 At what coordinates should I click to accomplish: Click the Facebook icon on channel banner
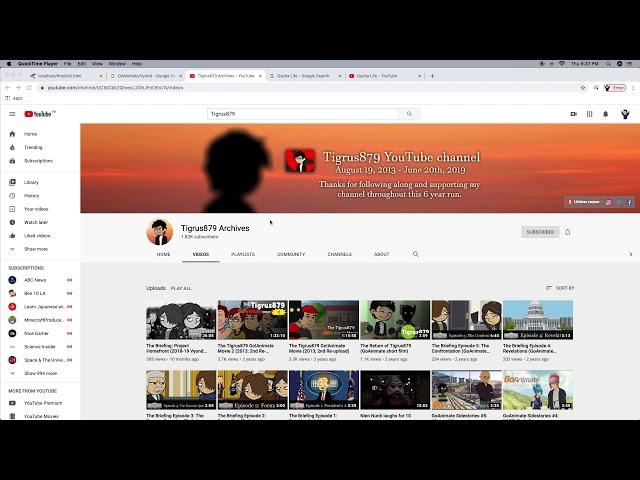tap(630, 202)
